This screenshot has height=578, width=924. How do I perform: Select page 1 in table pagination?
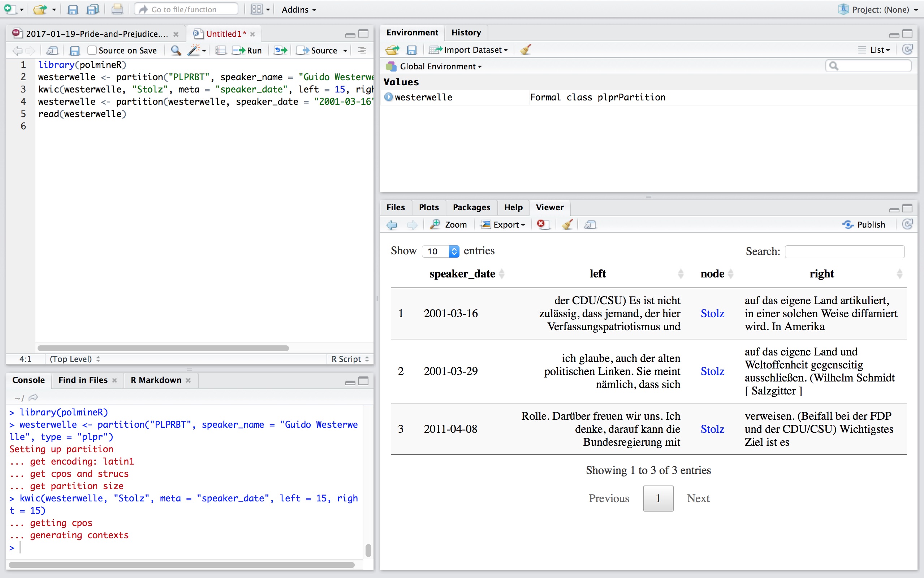(658, 499)
